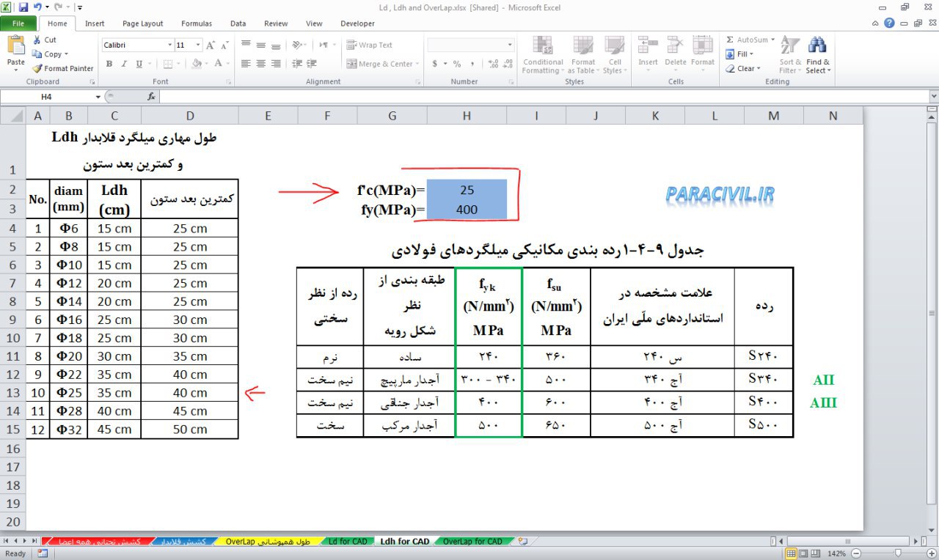
Task: Click the Cut scissors icon
Action: tap(37, 40)
